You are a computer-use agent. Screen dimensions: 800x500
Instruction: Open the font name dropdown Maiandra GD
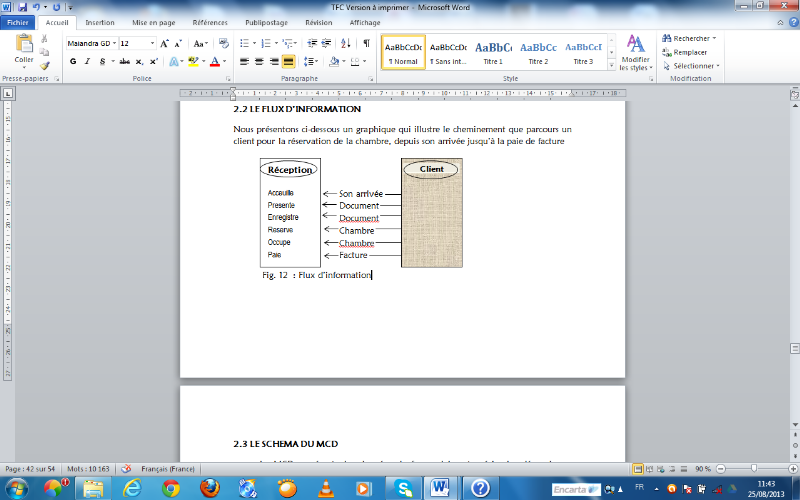[x=90, y=44]
